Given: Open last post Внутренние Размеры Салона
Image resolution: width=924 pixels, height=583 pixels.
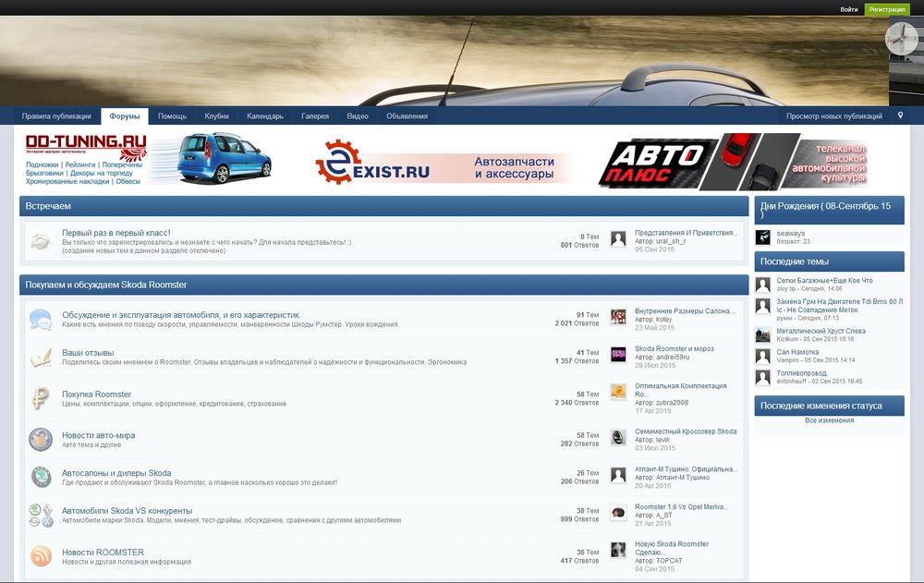Looking at the screenshot, I should coord(686,310).
